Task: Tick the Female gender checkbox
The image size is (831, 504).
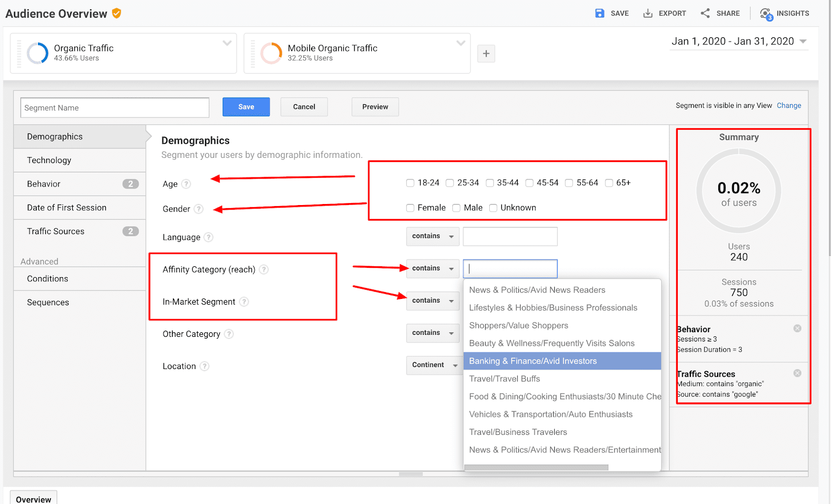Action: click(x=410, y=208)
